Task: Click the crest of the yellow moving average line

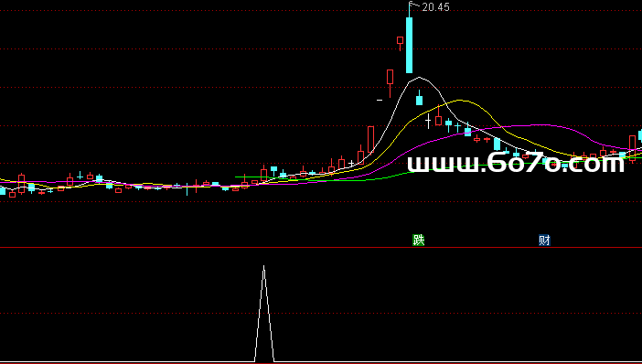Action: [460, 100]
